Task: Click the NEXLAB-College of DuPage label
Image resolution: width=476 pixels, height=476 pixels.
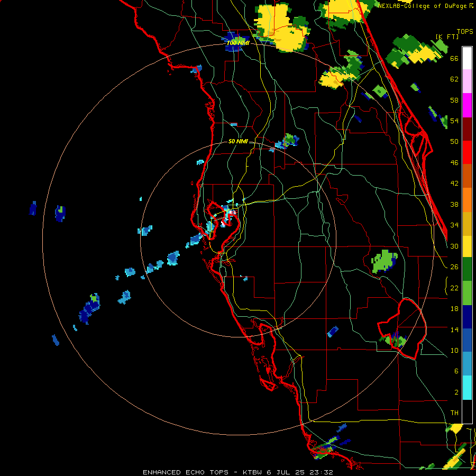Action: click(x=423, y=5)
